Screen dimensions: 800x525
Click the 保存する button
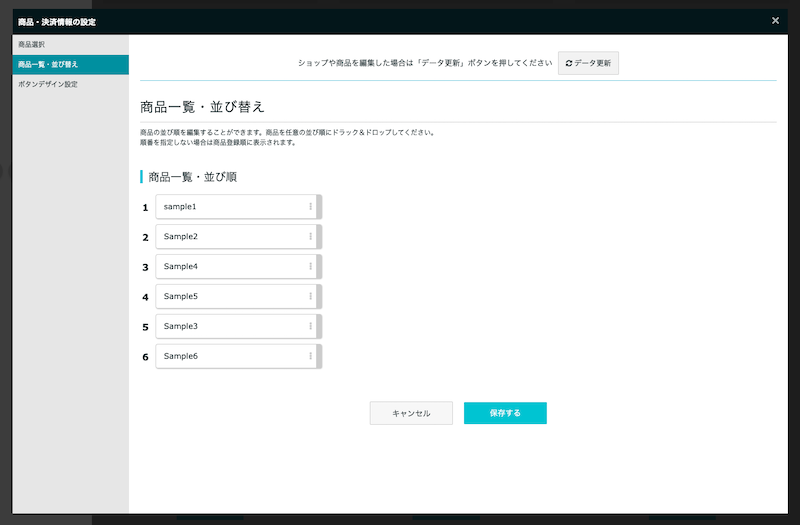505,413
